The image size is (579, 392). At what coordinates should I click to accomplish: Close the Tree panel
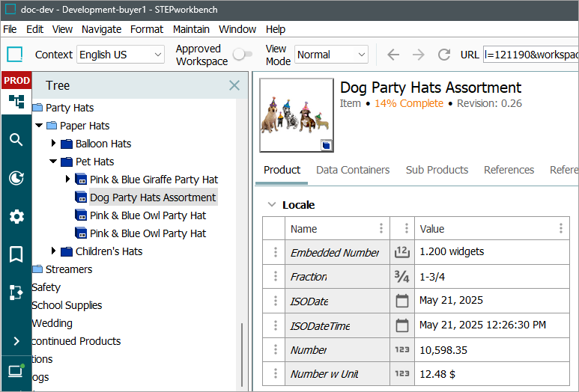pyautogui.click(x=234, y=85)
